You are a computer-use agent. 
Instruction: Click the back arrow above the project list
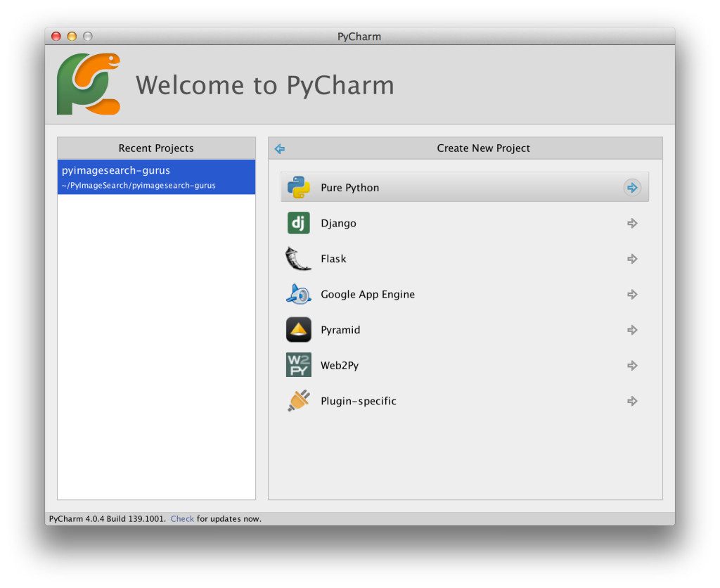[279, 148]
